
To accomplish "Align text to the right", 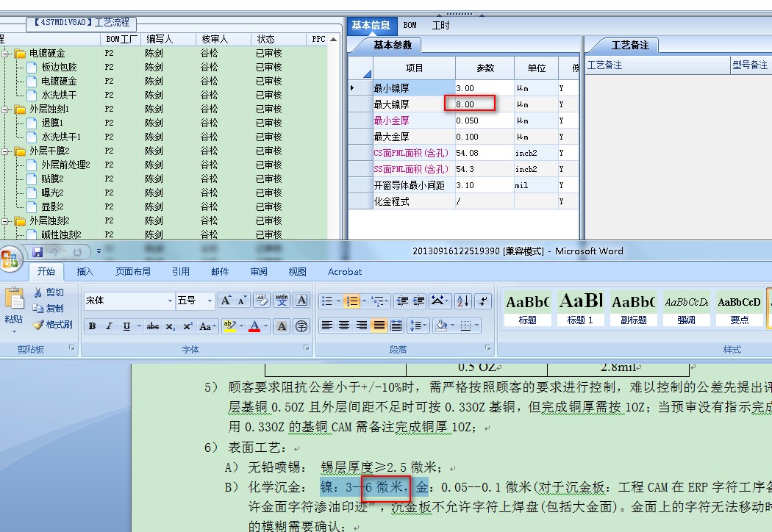I will [362, 326].
